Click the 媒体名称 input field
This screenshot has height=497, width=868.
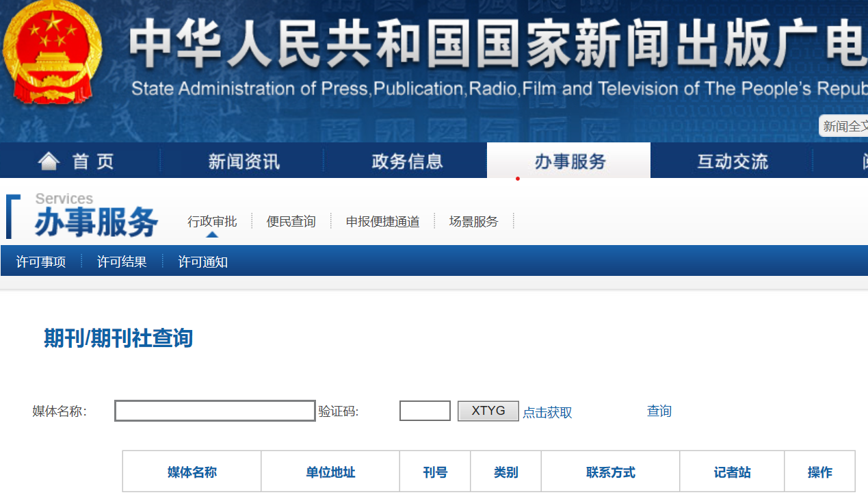point(213,410)
